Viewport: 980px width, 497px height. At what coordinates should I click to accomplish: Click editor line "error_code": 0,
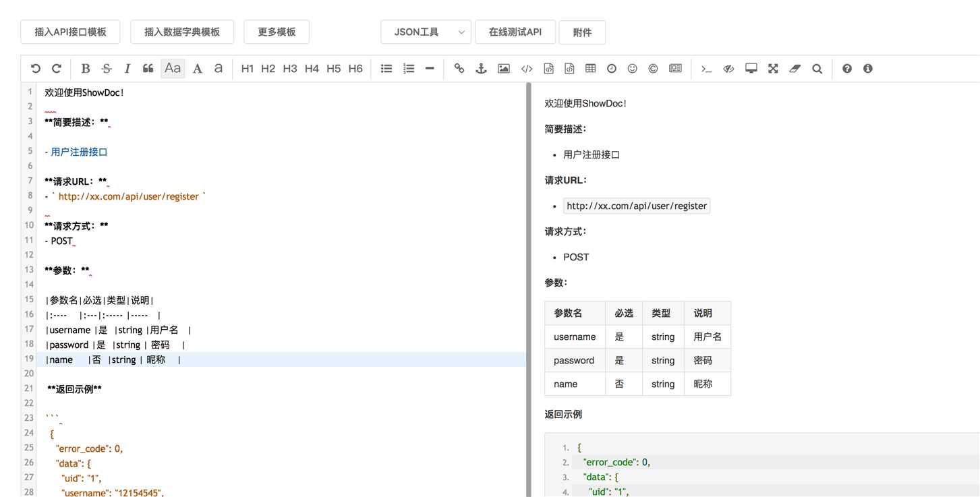[89, 448]
